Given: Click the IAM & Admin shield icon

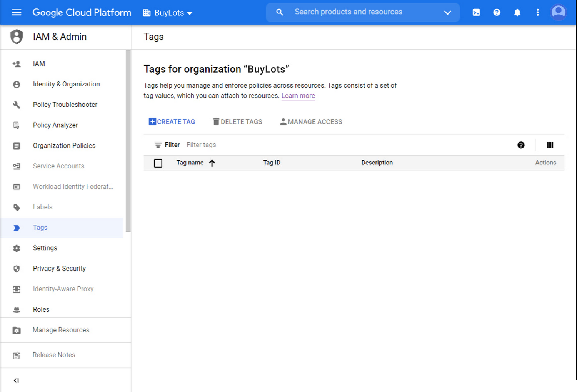Looking at the screenshot, I should (17, 37).
